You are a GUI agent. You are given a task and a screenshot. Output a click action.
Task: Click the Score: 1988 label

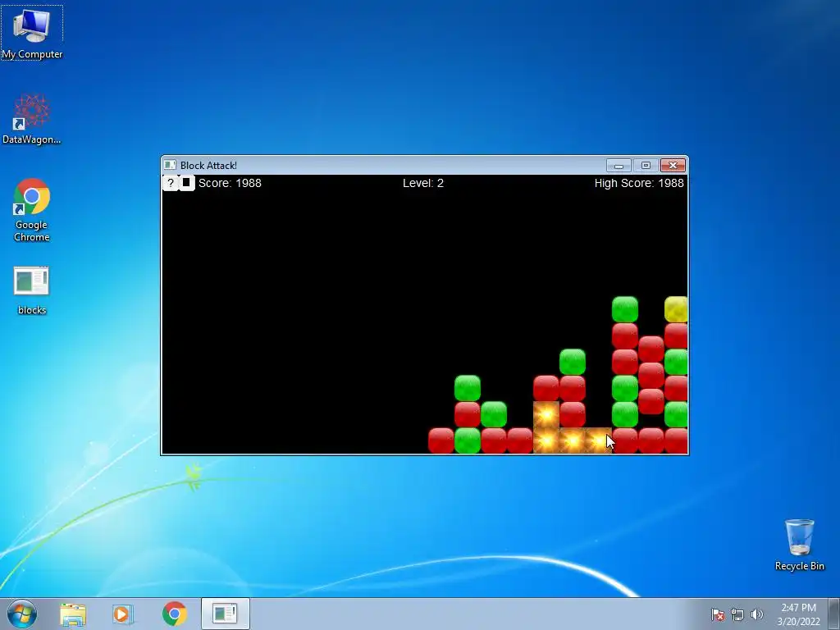(230, 183)
